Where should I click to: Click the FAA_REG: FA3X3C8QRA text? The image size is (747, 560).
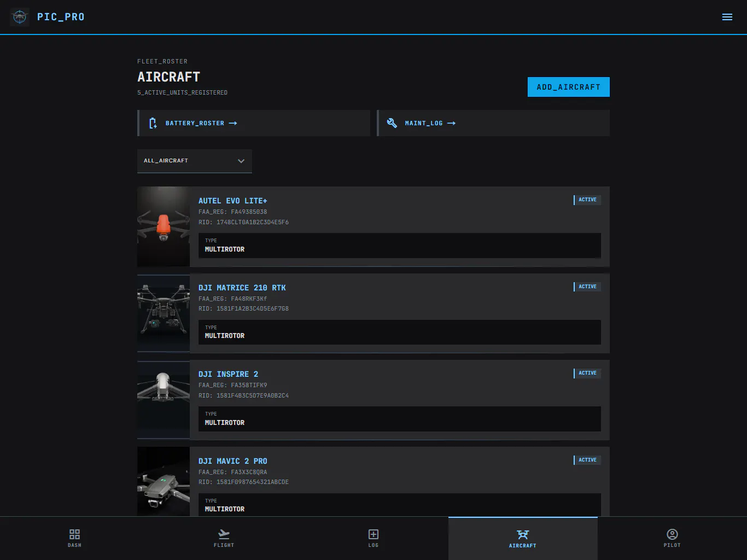[x=233, y=472]
